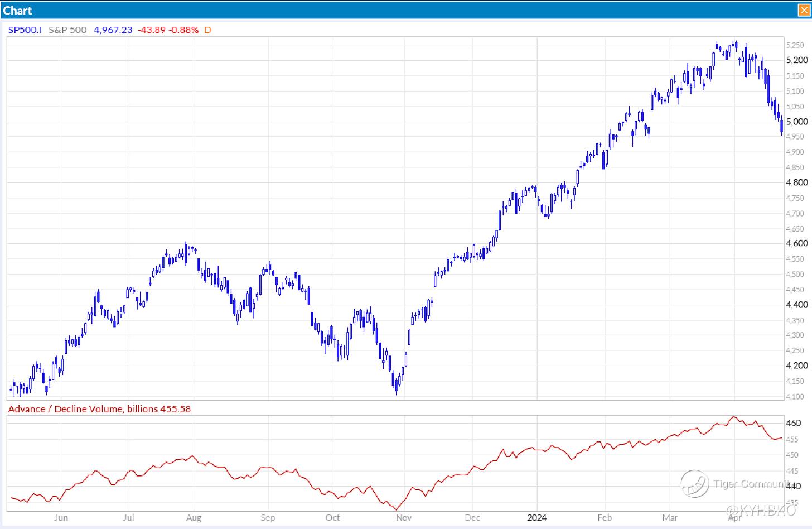Click the 460 label on the volume axis
The image size is (812, 529).
tap(793, 424)
